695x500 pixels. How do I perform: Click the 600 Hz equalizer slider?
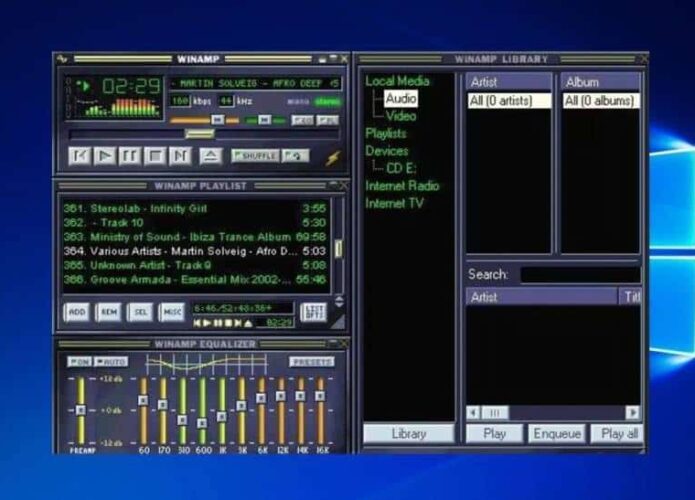coord(202,410)
